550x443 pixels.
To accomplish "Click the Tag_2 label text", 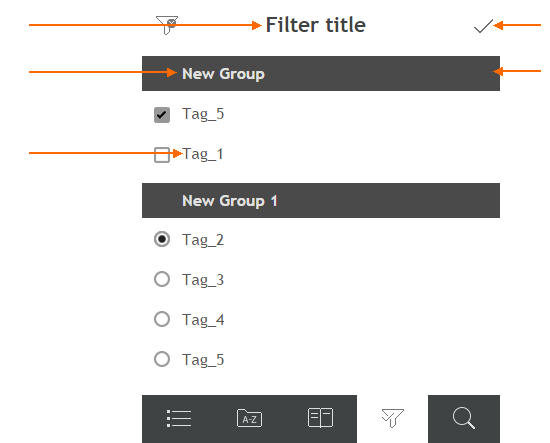I will tap(203, 240).
